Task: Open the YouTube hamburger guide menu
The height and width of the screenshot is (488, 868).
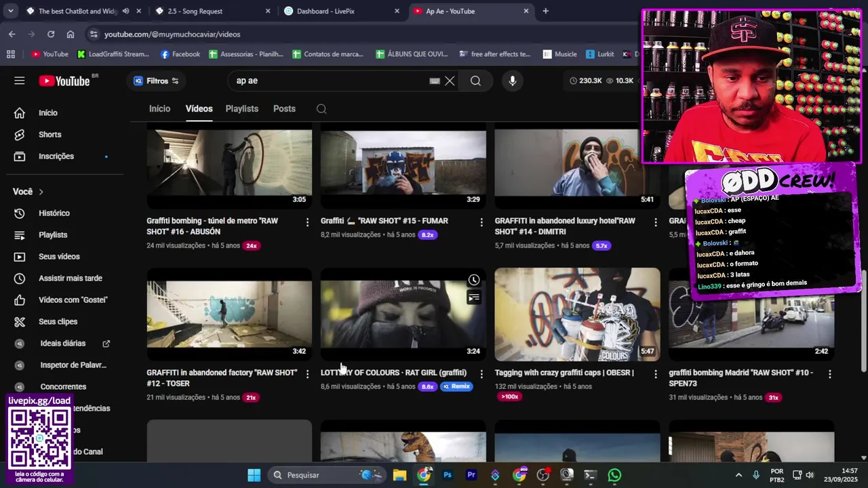Action: [20, 81]
